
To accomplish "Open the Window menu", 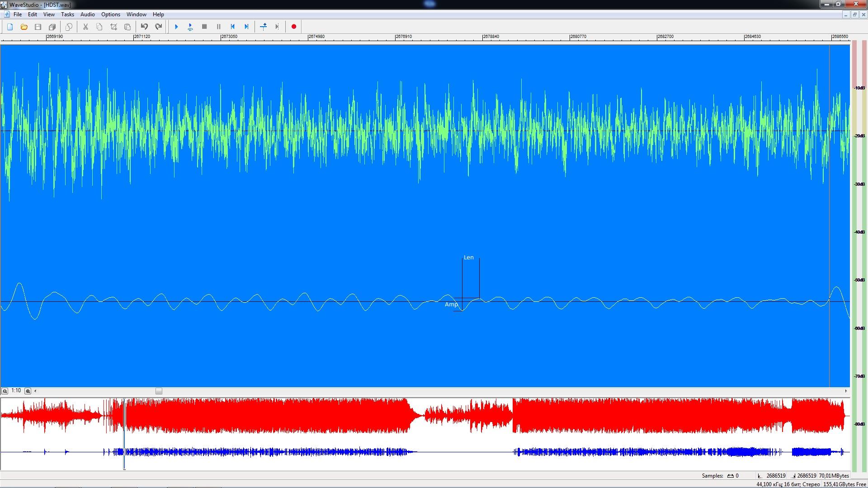I will tap(136, 14).
